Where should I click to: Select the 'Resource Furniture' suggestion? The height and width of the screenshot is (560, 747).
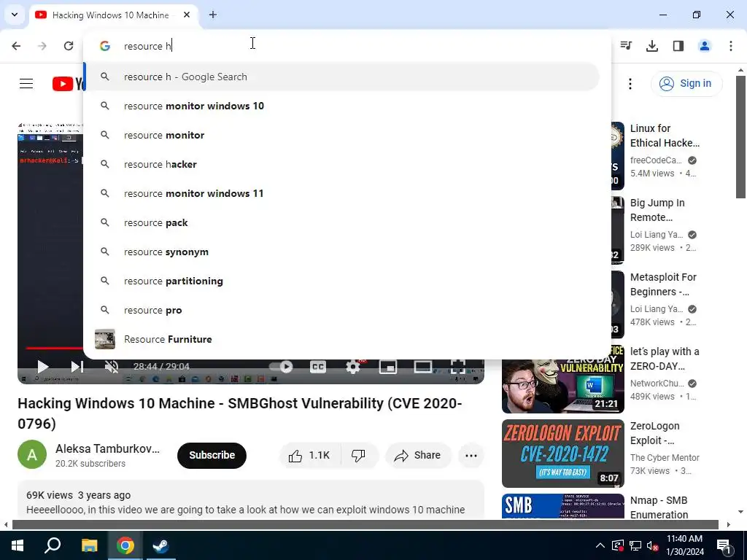341,339
